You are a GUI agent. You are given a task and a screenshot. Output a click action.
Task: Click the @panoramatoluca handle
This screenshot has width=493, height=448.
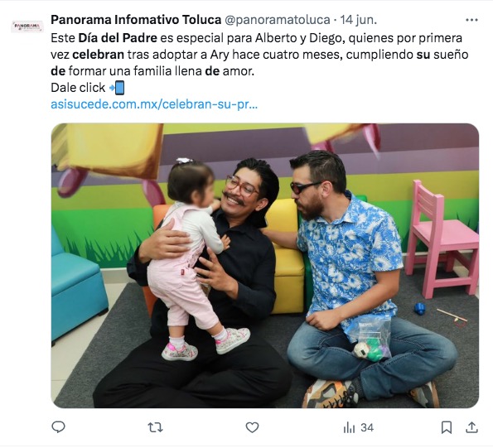(x=277, y=20)
